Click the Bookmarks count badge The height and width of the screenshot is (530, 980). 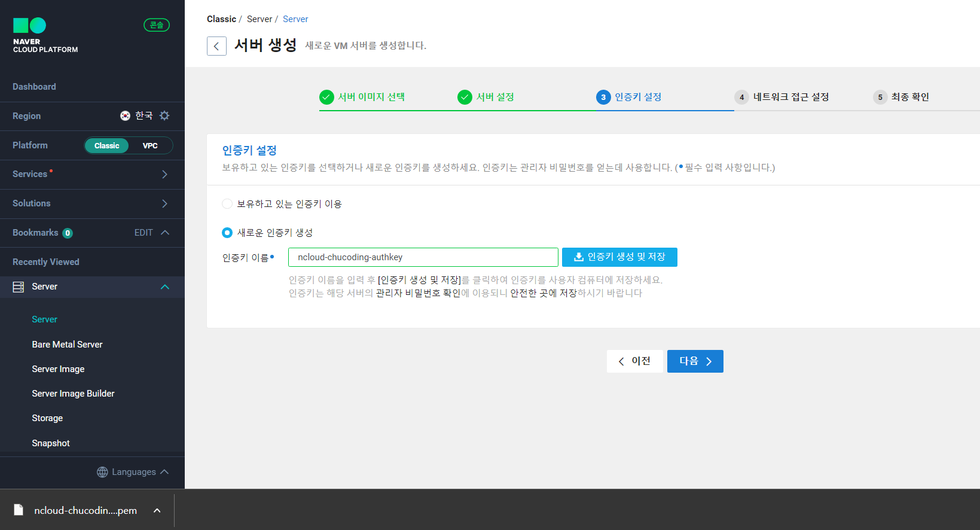[68, 233]
